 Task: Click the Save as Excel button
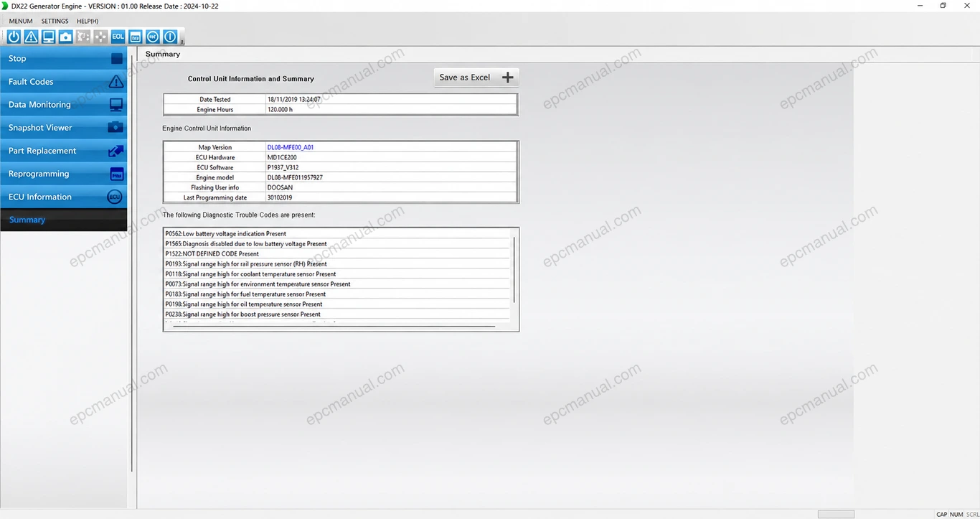(476, 78)
